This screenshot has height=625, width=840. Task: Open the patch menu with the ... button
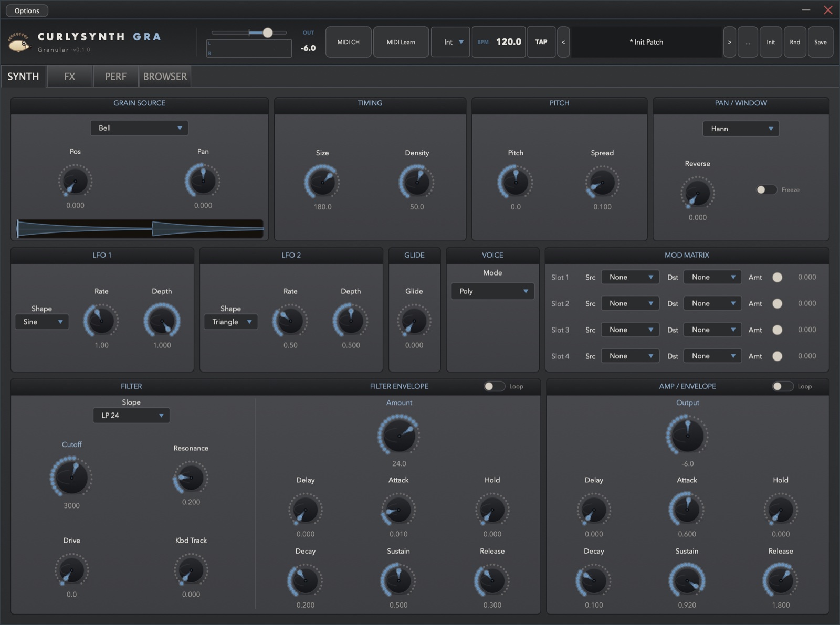[x=748, y=42]
